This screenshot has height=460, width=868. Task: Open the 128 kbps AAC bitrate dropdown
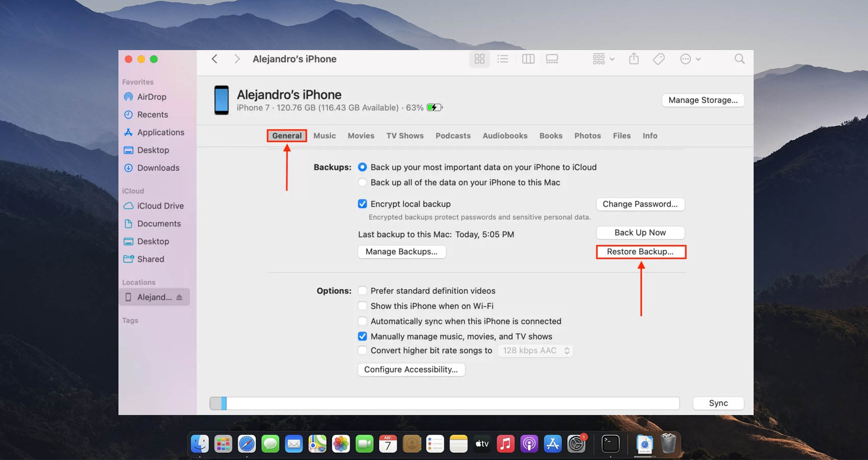coord(536,351)
